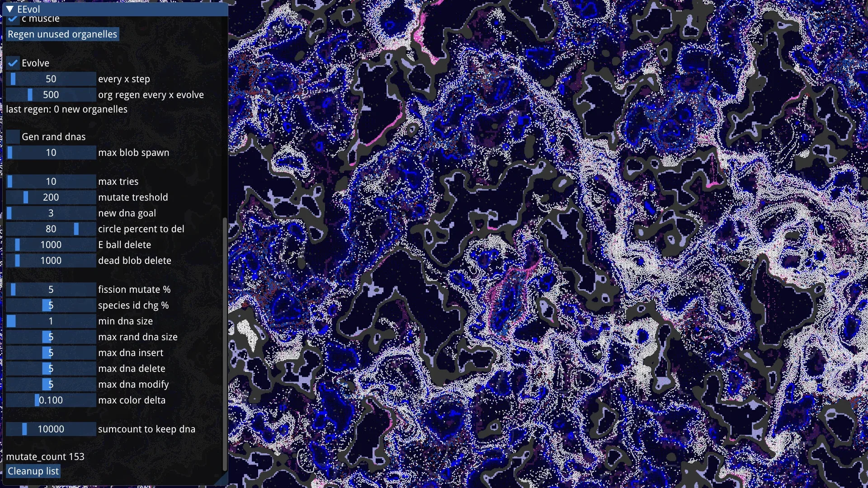Adjust sumcount to keep dna slider
Screen dimensions: 868x488
click(51, 429)
